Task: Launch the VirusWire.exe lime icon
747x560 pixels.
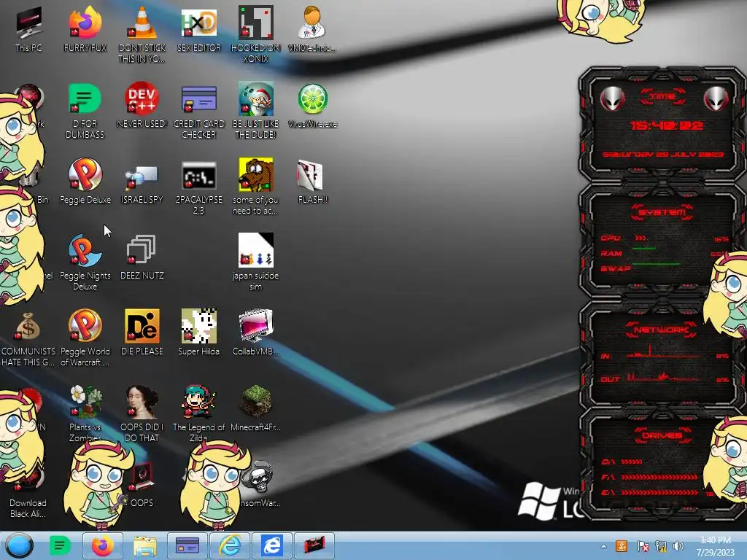Action: [x=312, y=105]
